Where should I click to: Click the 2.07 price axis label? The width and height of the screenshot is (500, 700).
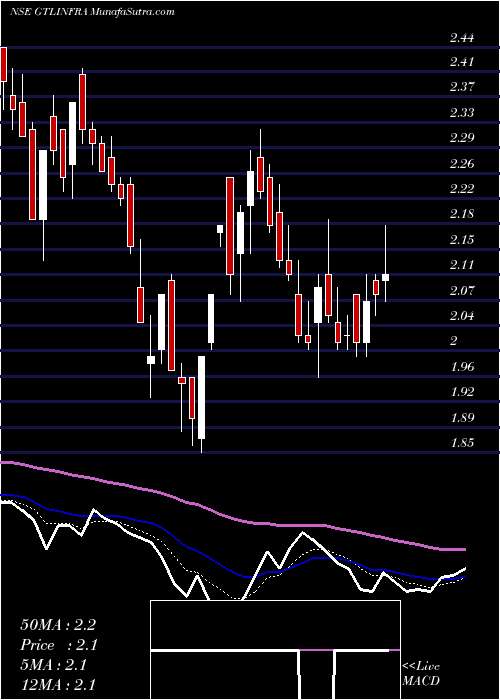pyautogui.click(x=462, y=291)
